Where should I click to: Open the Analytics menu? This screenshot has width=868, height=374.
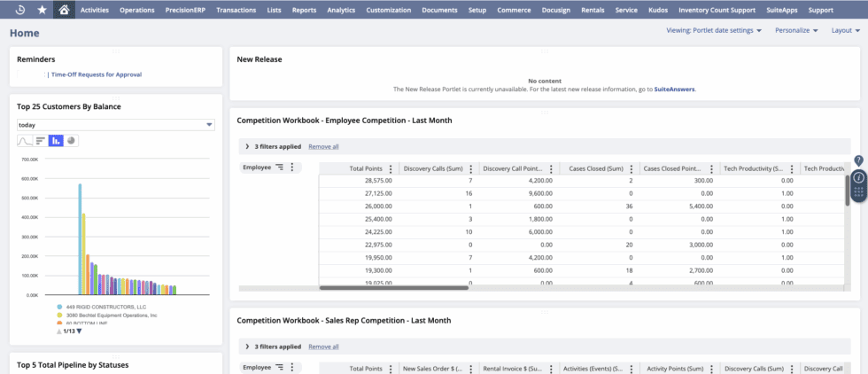click(x=341, y=10)
